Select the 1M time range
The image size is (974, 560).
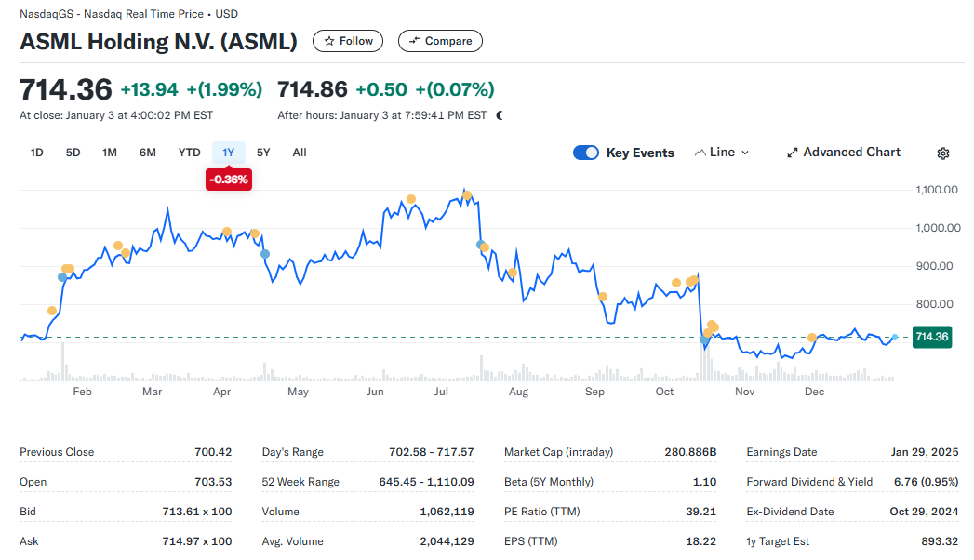[110, 153]
